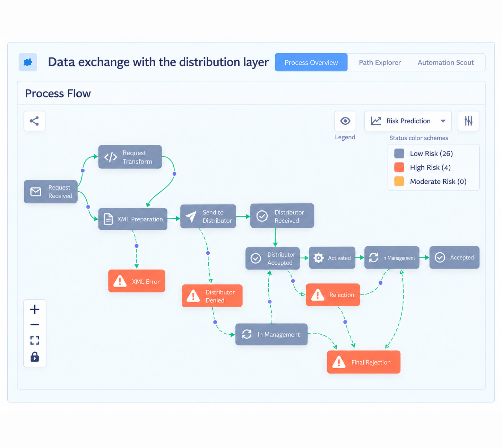Click the Moderate Risk yellow swatch
502x448 pixels.
coord(399,181)
